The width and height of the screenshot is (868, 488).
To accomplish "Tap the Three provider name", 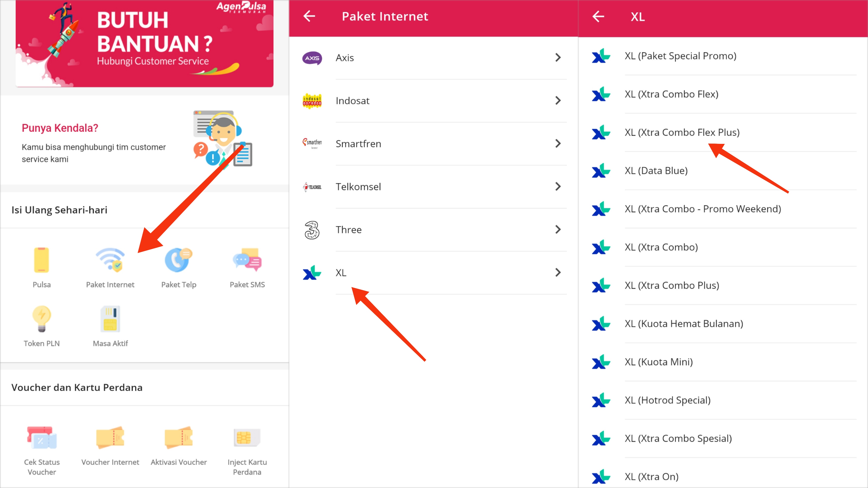I will (349, 230).
